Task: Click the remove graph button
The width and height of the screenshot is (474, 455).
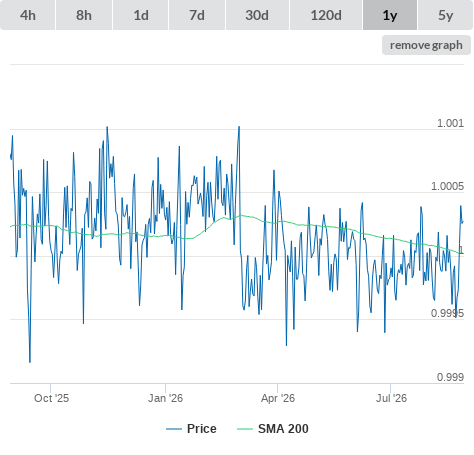Action: 426,45
